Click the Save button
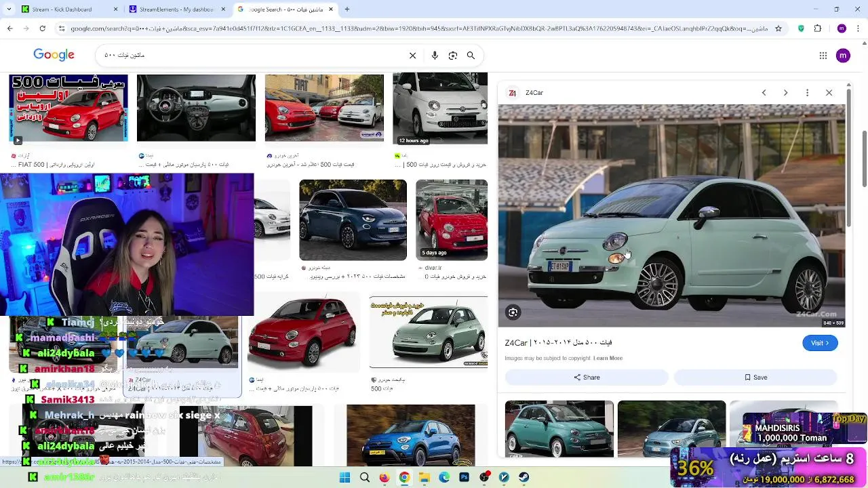The width and height of the screenshot is (868, 488). 755,378
